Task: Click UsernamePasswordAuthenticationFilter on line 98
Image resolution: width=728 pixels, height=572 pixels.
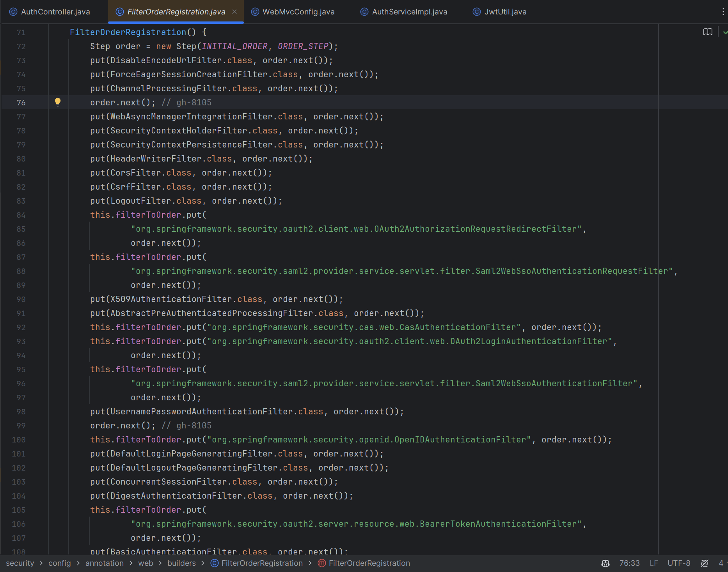Action: [x=202, y=412]
